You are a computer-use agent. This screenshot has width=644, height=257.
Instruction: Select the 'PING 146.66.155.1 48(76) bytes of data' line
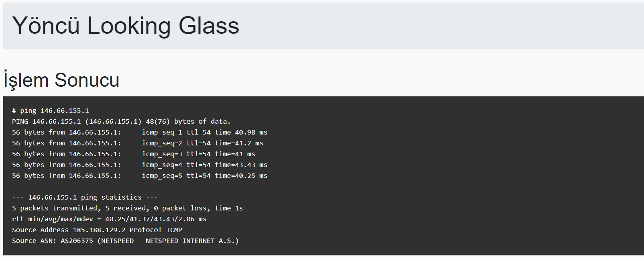pos(121,121)
